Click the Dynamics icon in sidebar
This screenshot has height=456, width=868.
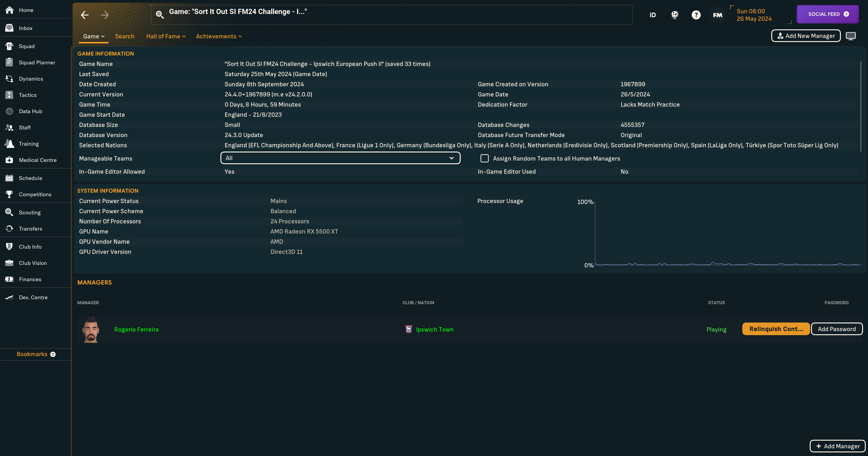9,78
